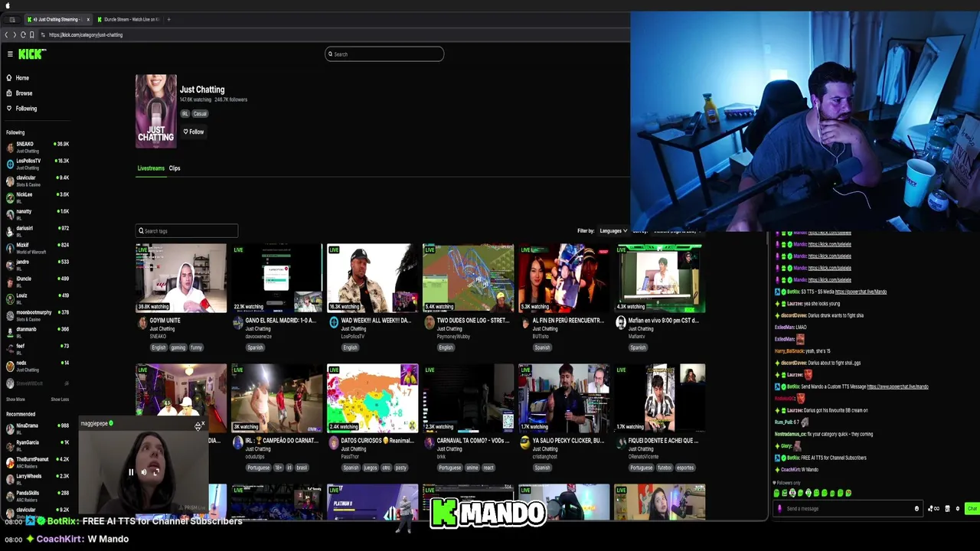Click the green Chat send button
Viewport: 980px width, 551px height.
[x=972, y=509]
